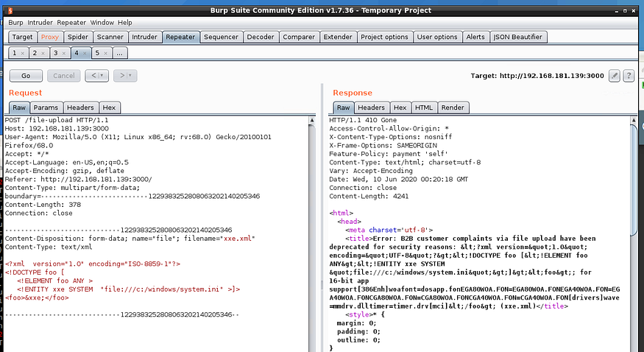The height and width of the screenshot is (352, 644).
Task: Click the response pane vertical scrollbar
Action: (634, 180)
